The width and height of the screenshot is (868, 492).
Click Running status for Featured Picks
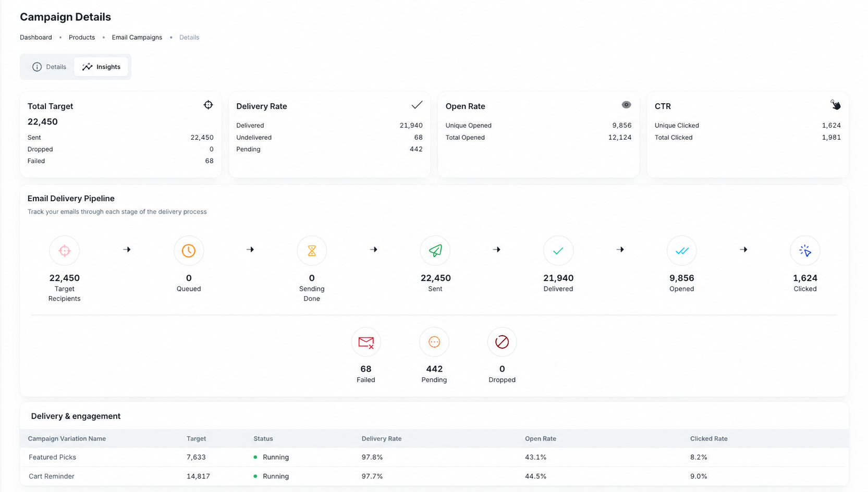271,457
